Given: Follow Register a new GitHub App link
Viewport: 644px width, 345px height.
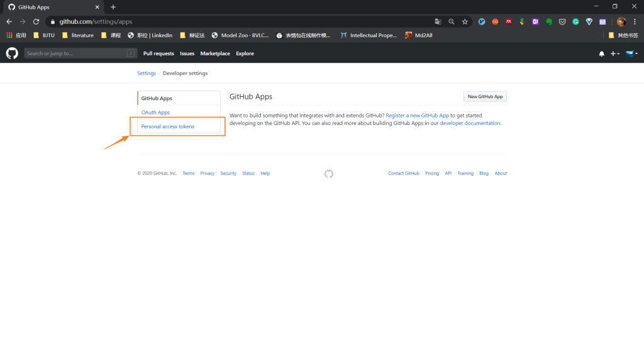Looking at the screenshot, I should [x=418, y=116].
